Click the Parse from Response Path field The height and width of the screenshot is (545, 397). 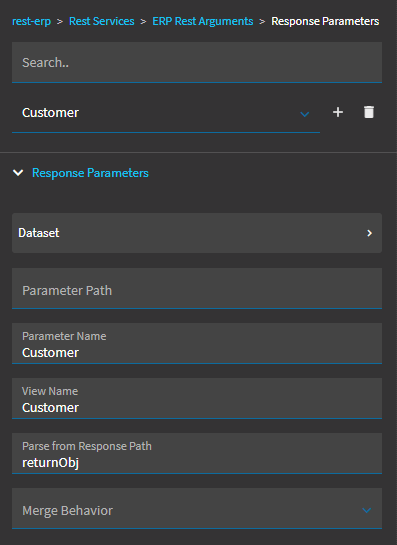[x=197, y=453]
